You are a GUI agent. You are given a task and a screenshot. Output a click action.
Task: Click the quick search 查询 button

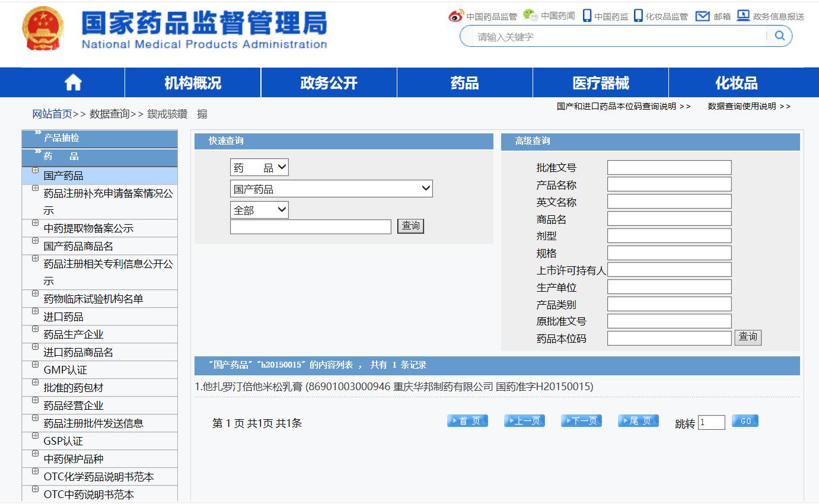410,226
